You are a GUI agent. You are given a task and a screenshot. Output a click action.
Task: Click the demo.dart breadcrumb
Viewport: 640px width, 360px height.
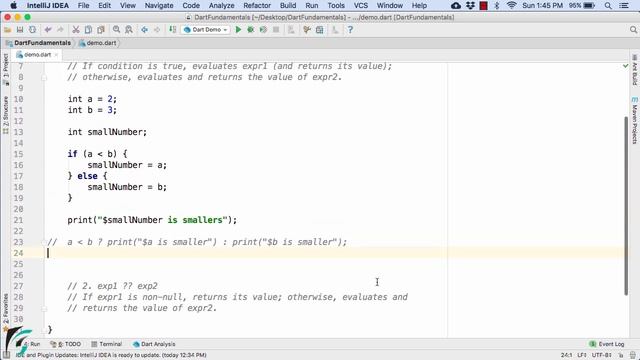tap(98, 43)
